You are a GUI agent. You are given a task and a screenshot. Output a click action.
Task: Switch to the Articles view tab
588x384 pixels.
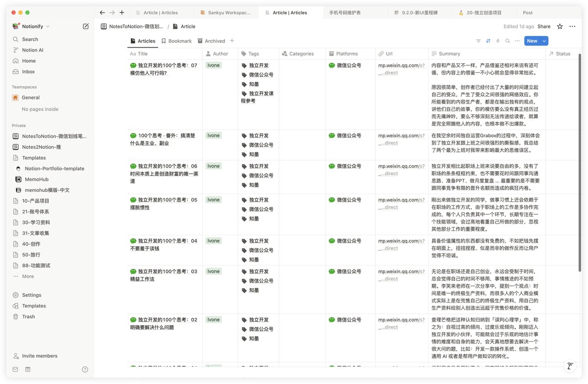point(143,41)
